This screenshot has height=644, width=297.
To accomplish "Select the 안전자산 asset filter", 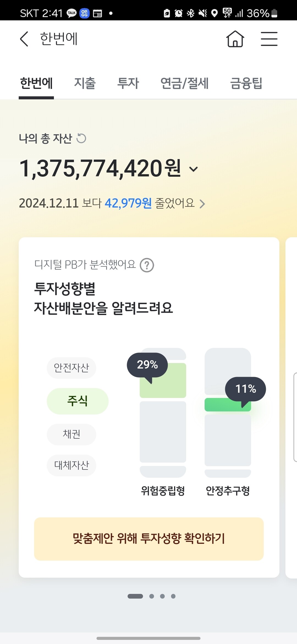I will pyautogui.click(x=71, y=368).
